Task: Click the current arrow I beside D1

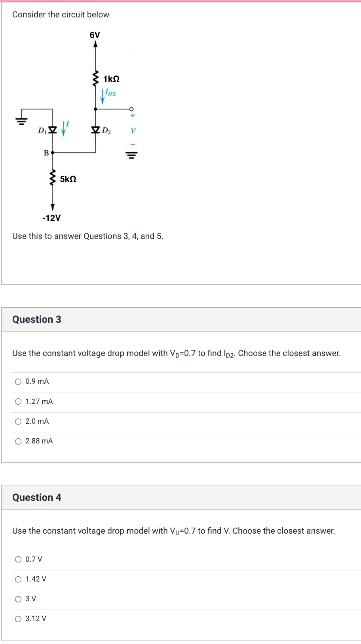Action: coord(63,129)
